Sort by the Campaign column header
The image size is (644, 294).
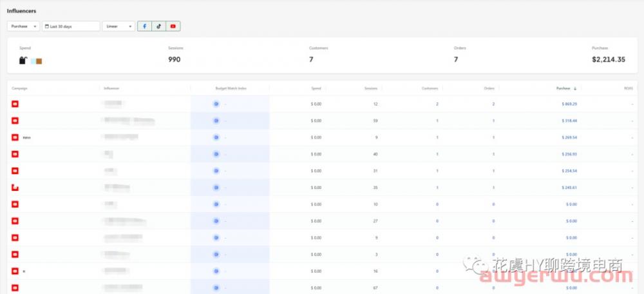(19, 88)
